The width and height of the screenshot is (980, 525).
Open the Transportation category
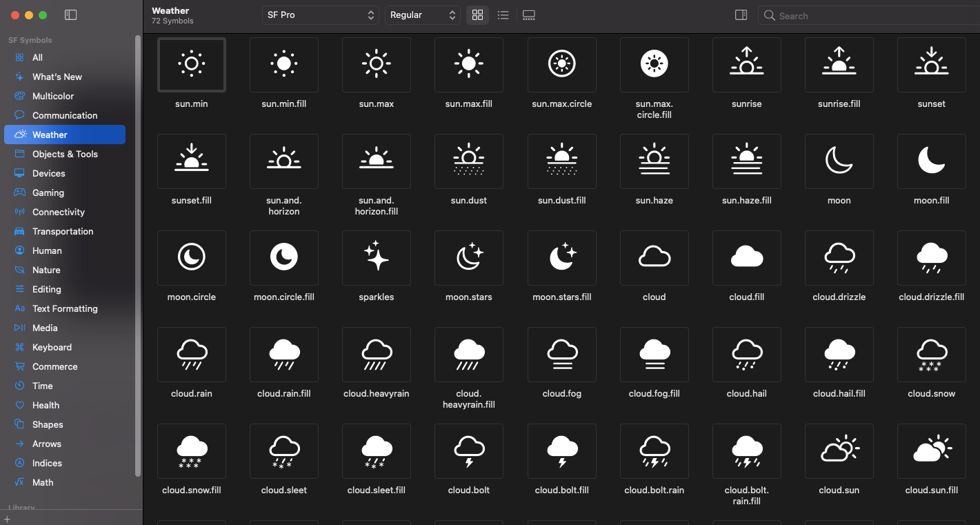coord(65,231)
